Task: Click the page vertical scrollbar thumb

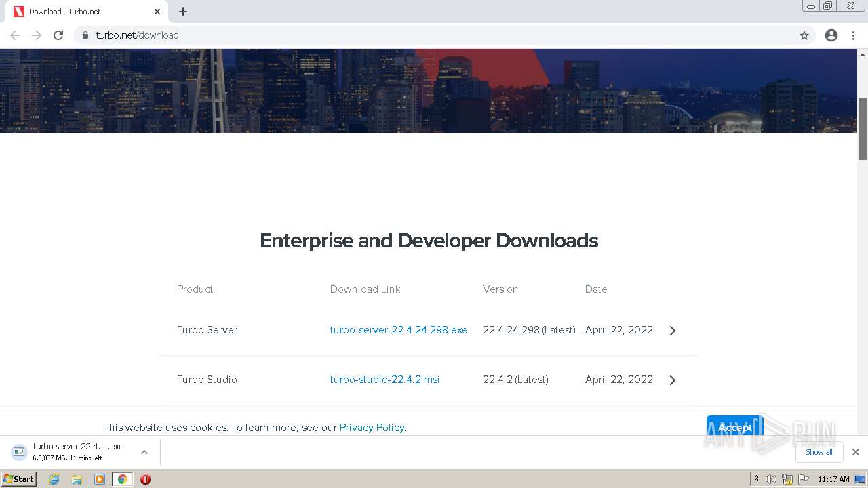Action: [863, 129]
